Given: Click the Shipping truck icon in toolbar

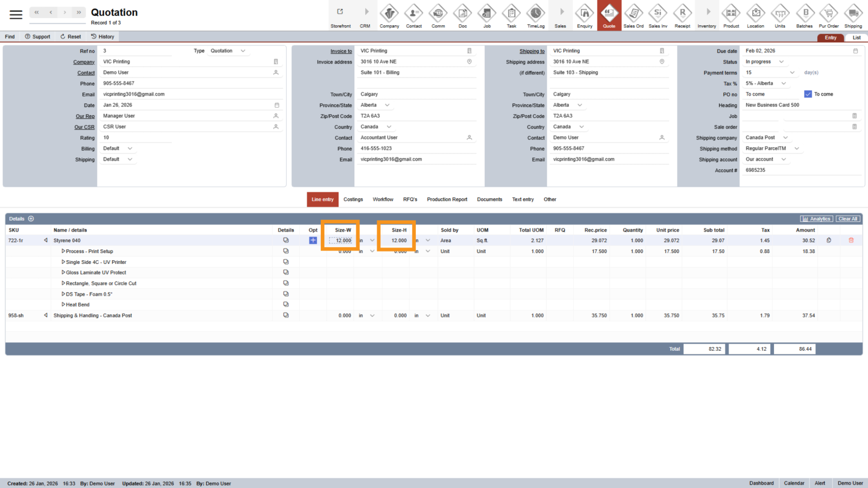Looking at the screenshot, I should pyautogui.click(x=853, y=15).
